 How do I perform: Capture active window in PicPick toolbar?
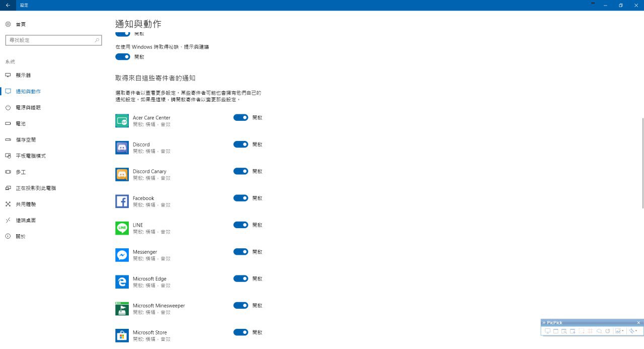click(x=556, y=331)
